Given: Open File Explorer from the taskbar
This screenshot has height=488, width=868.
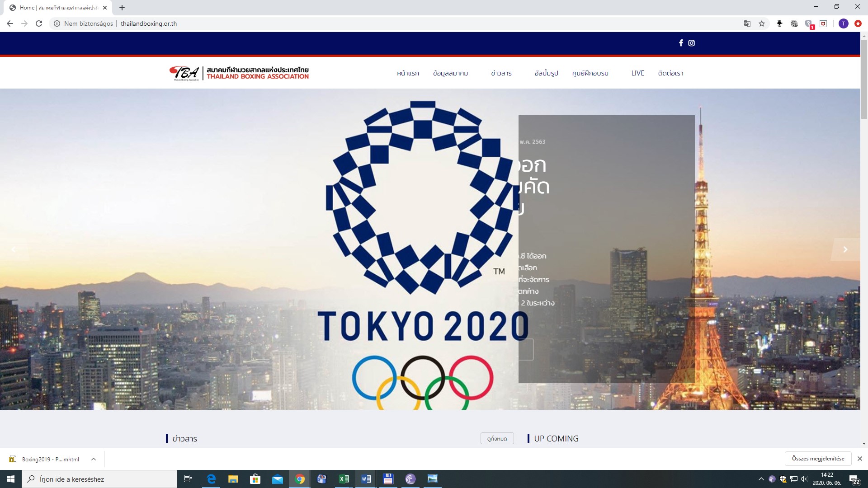Looking at the screenshot, I should point(233,479).
